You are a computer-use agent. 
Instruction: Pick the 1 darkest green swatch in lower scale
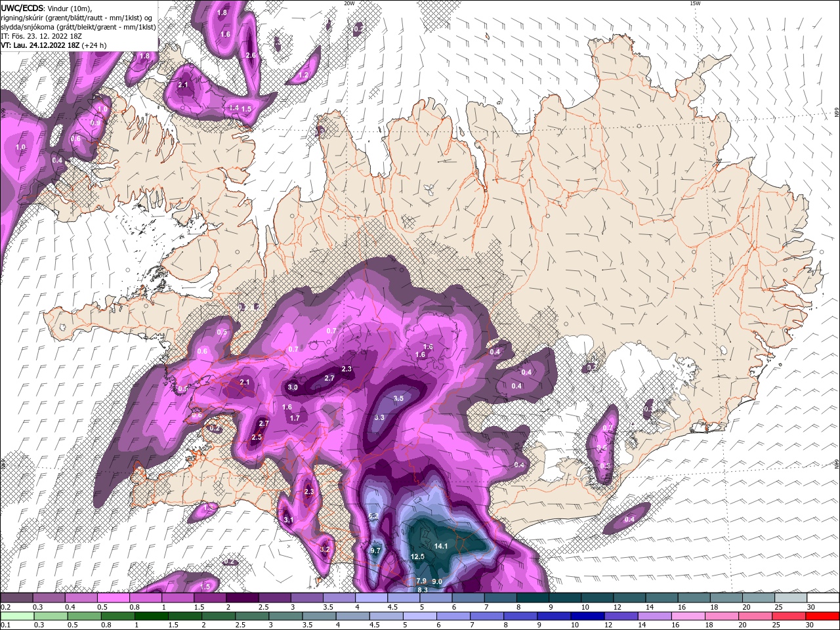tap(152, 616)
